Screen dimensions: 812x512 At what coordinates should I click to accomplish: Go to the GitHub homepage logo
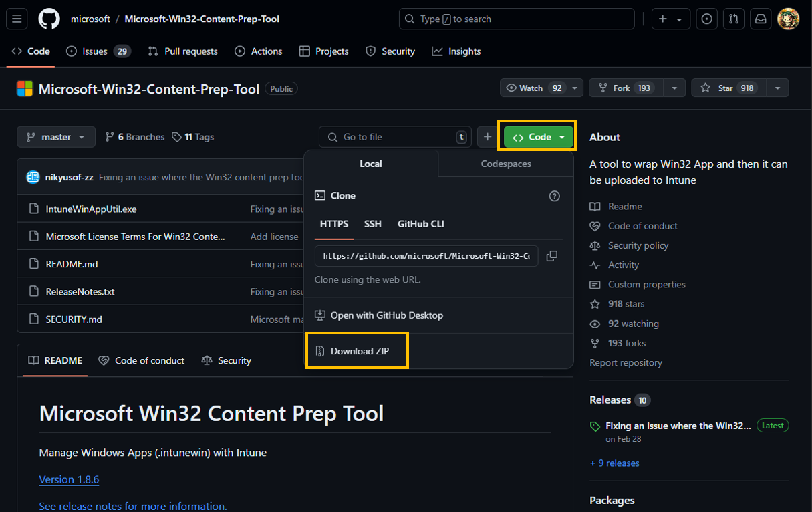(49, 19)
